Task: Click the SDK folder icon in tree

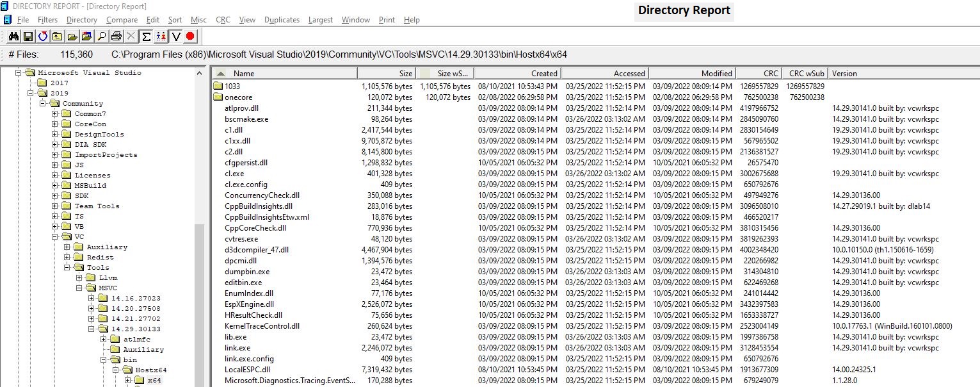Action: tap(67, 196)
